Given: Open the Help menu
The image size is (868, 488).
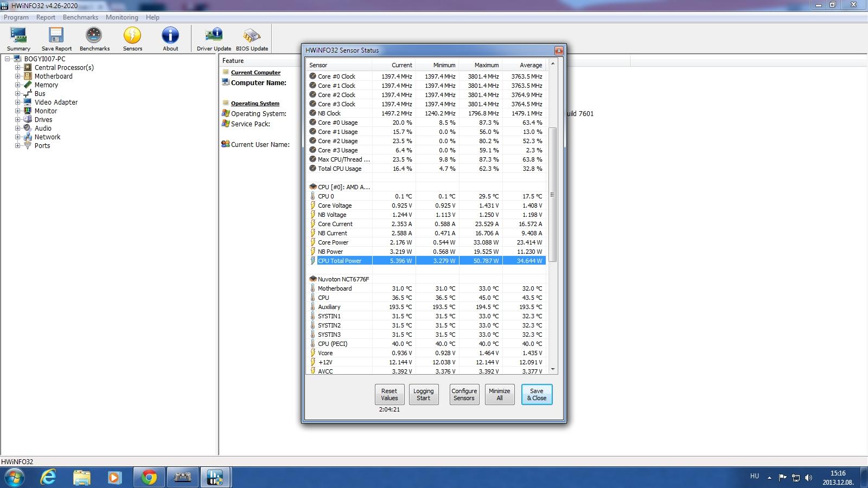Looking at the screenshot, I should (x=152, y=17).
